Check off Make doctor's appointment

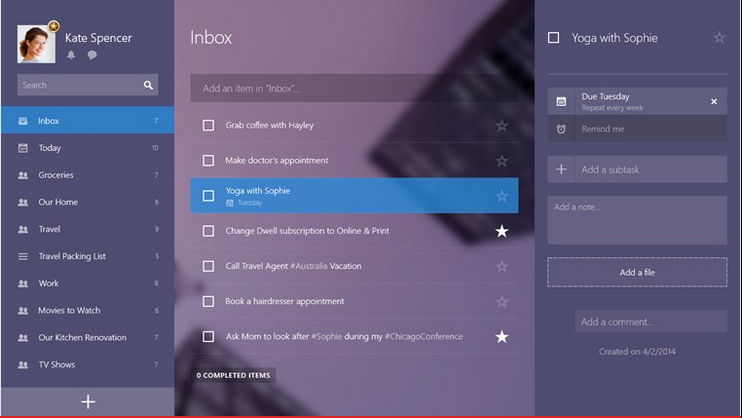[x=208, y=161]
